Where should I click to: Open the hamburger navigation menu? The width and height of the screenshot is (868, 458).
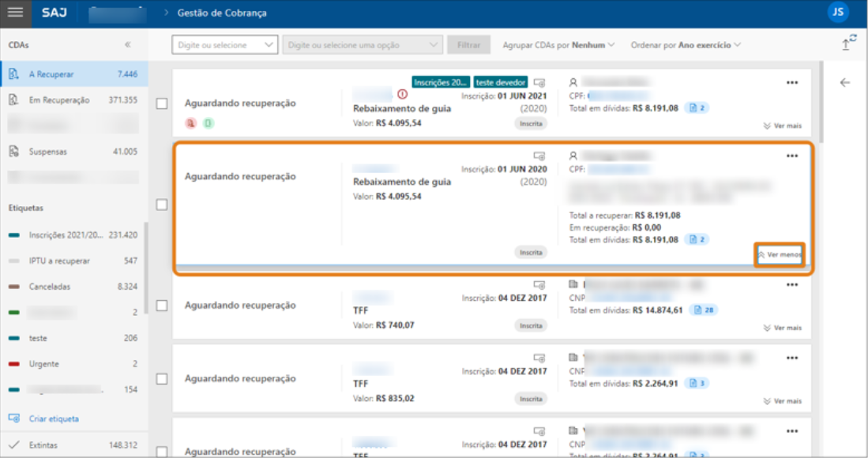click(x=16, y=13)
